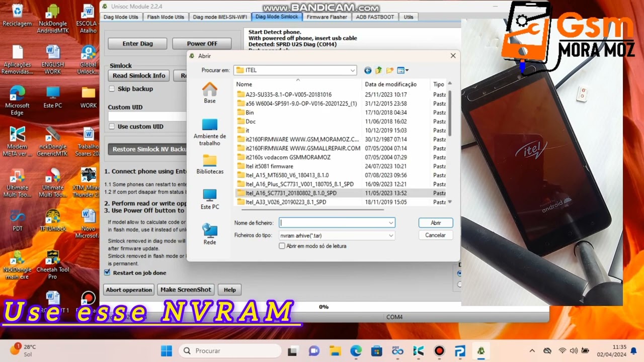Image resolution: width=644 pixels, height=362 pixels.
Task: Open the Base location in the sidebar
Action: 210,94
